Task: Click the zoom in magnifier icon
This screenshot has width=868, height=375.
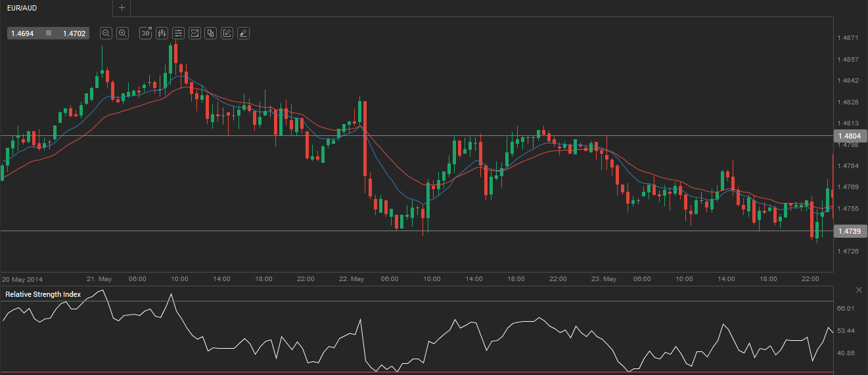Action: (122, 33)
